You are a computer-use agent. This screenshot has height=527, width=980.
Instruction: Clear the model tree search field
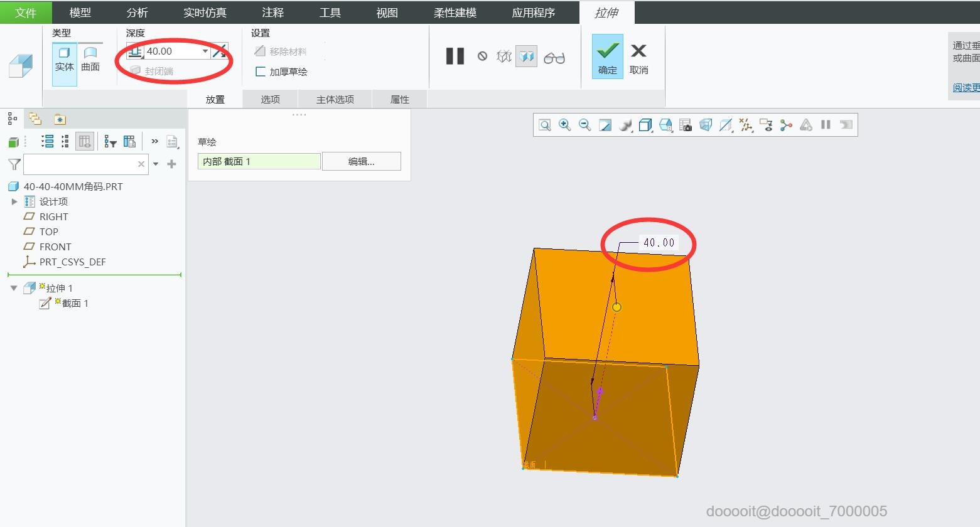(x=141, y=164)
